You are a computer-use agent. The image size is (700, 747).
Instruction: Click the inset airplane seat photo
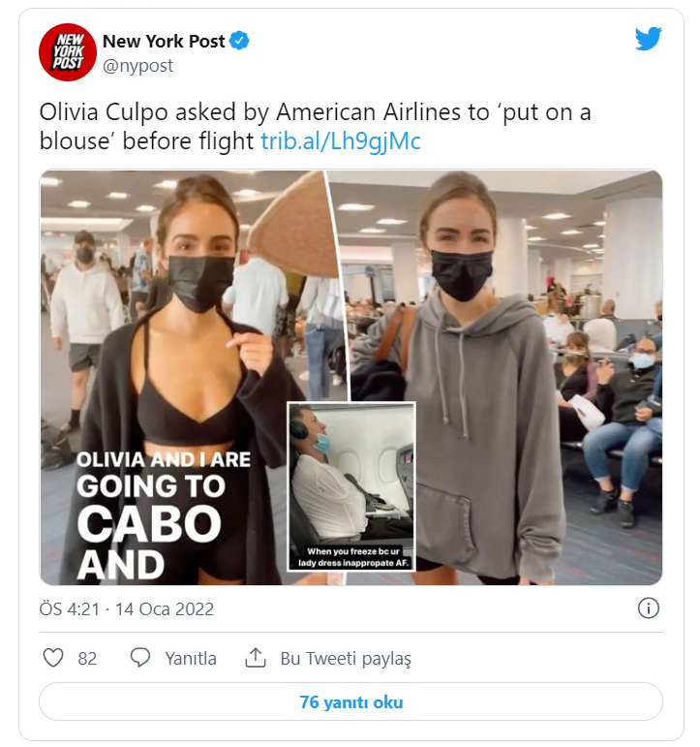point(351,486)
